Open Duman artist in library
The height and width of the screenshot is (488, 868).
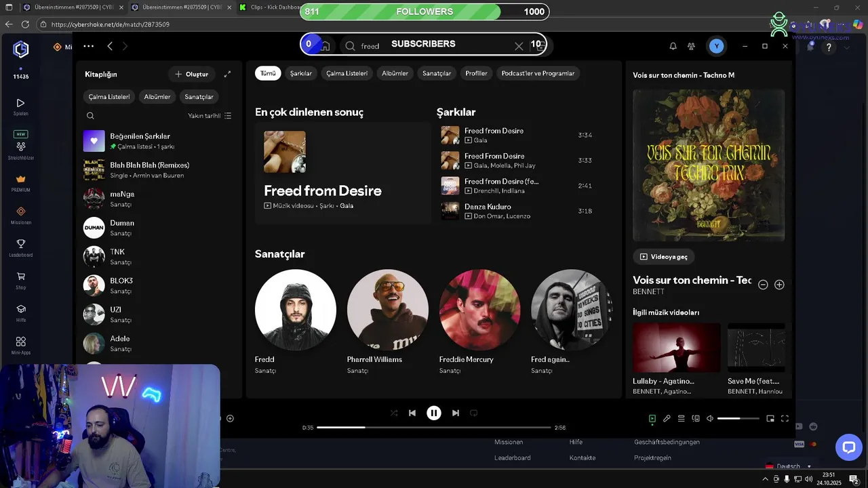pyautogui.click(x=157, y=228)
